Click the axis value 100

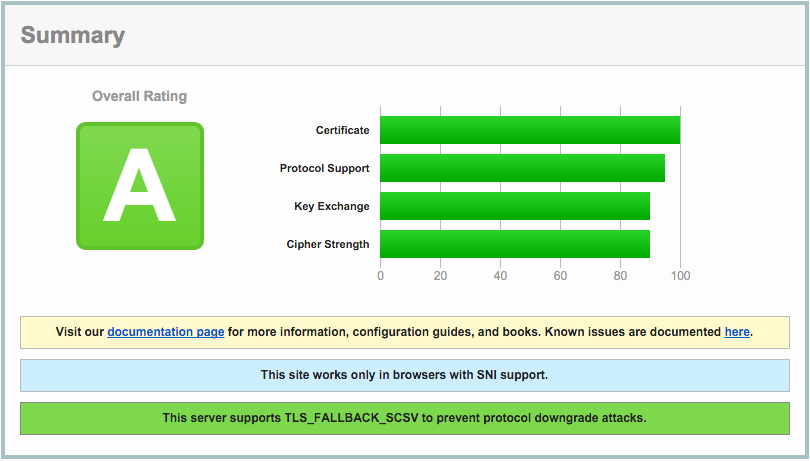coord(680,276)
